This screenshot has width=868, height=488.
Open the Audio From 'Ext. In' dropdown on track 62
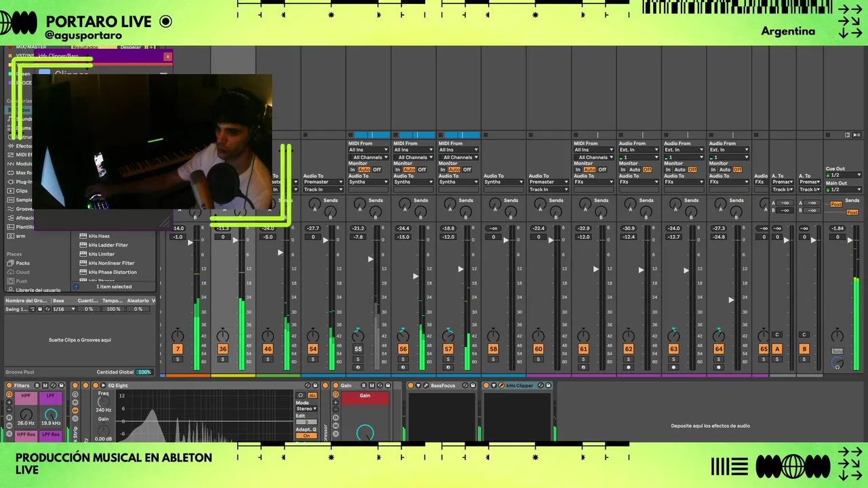click(639, 150)
